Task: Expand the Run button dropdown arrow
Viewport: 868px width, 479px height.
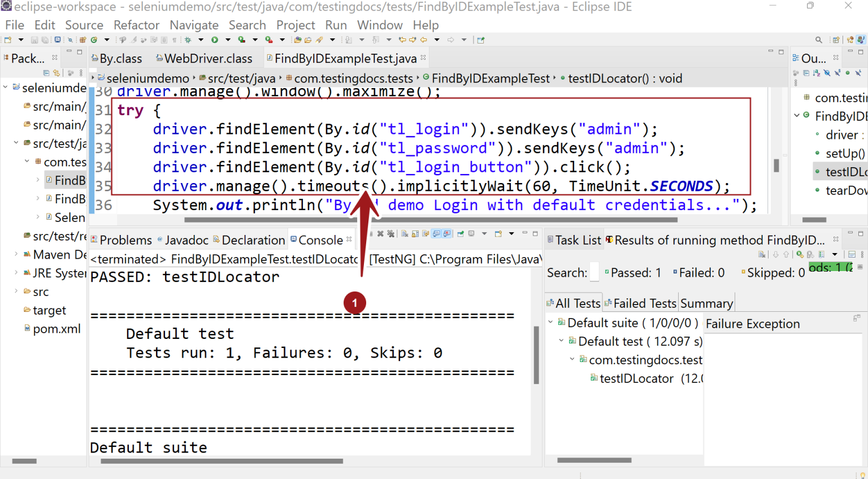Action: point(228,40)
